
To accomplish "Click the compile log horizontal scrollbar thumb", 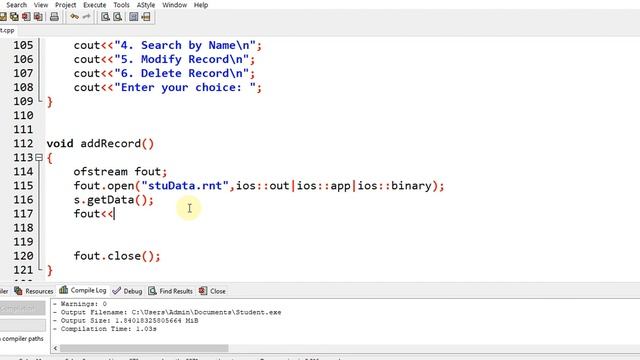I will 144,348.
